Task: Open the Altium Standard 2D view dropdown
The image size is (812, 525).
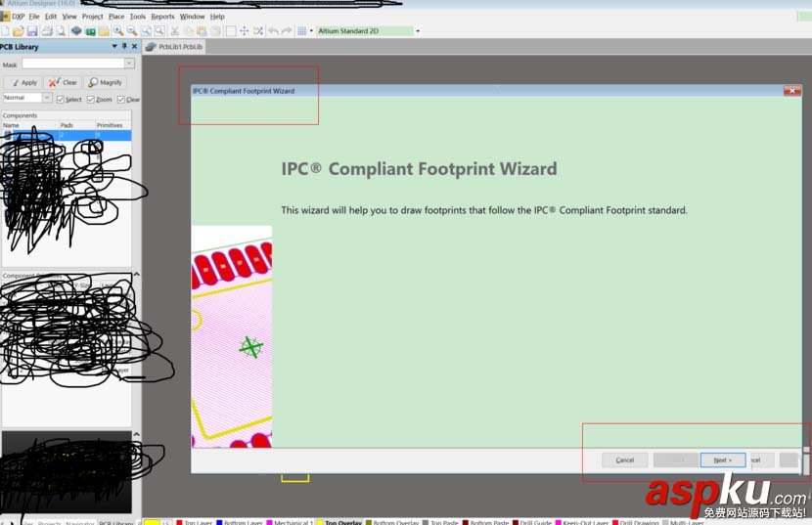Action: click(418, 31)
